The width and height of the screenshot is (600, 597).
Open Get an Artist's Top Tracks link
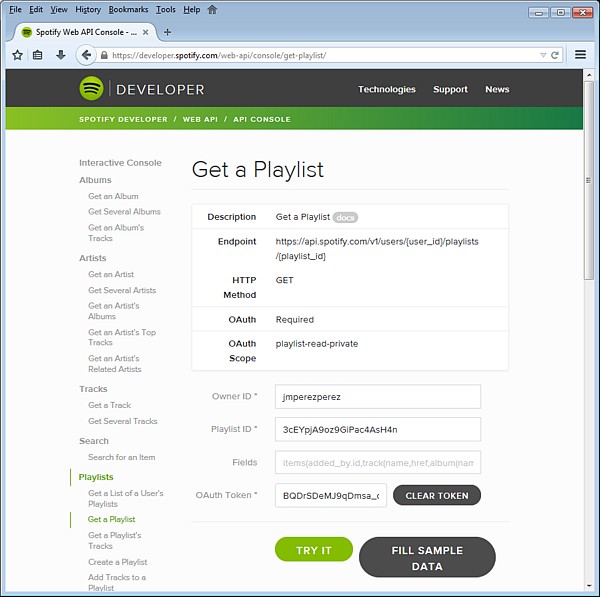click(122, 338)
